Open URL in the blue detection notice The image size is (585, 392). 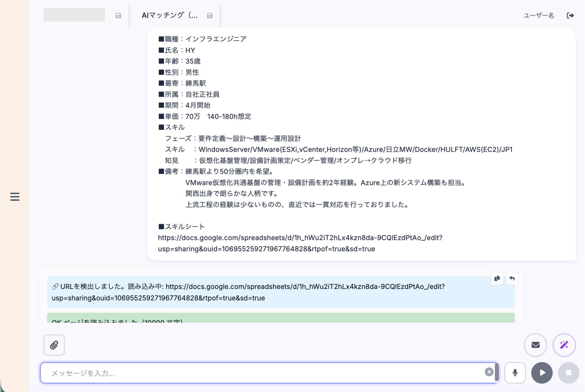pyautogui.click(x=305, y=286)
